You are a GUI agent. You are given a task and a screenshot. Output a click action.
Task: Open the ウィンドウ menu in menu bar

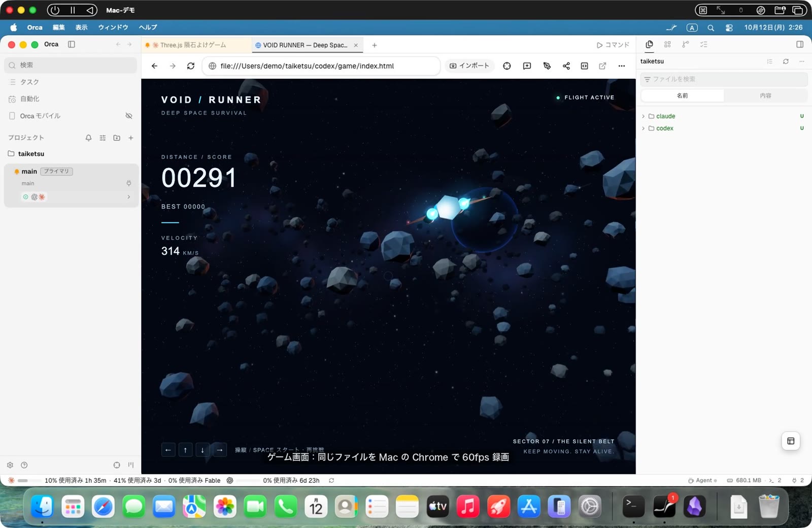point(113,27)
